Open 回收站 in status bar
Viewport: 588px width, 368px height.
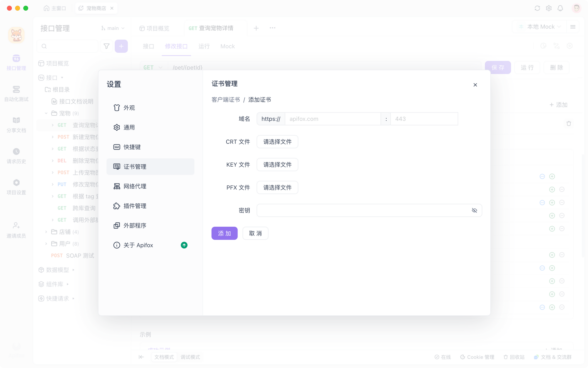pyautogui.click(x=514, y=357)
